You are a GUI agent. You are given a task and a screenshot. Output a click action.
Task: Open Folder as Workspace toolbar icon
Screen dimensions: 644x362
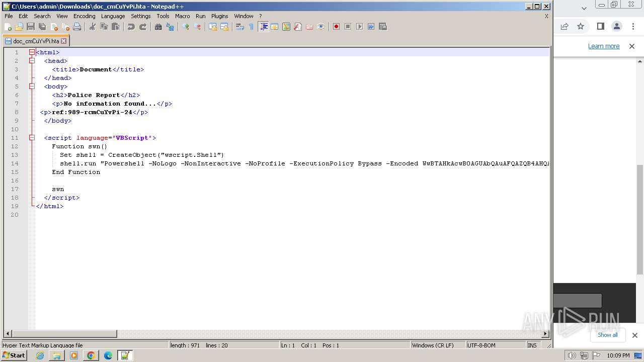tap(309, 27)
